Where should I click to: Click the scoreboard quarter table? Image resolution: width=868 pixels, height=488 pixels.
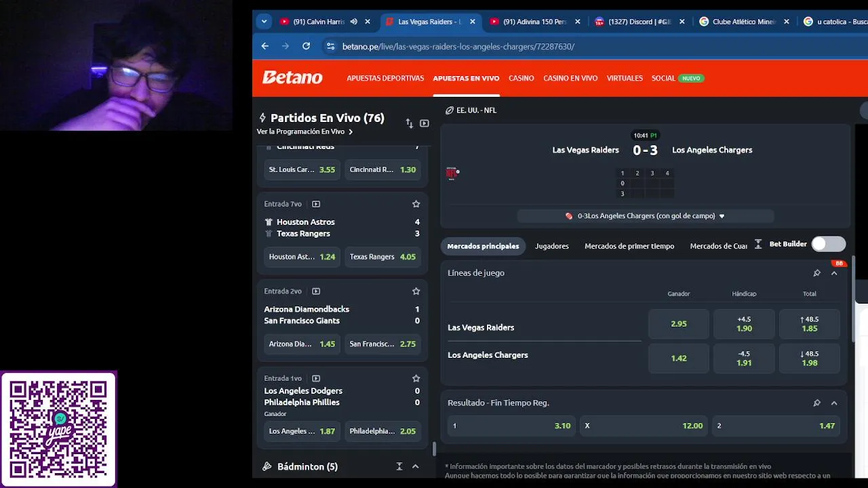(x=645, y=184)
